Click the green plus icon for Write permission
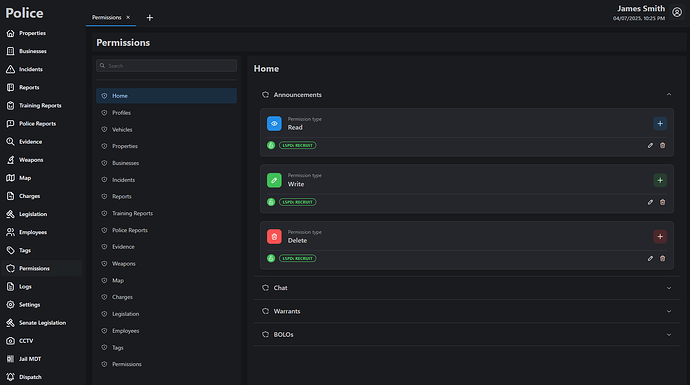The width and height of the screenshot is (690, 385). pyautogui.click(x=660, y=180)
